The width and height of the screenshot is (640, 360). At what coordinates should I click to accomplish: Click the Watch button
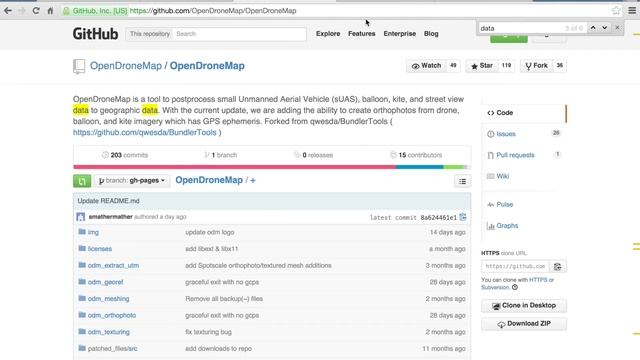point(427,66)
